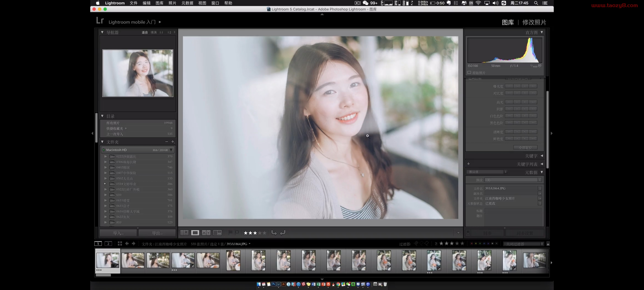644x290 pixels.
Task: Open the Lightroom mobile 入门 arrow
Action: point(160,22)
